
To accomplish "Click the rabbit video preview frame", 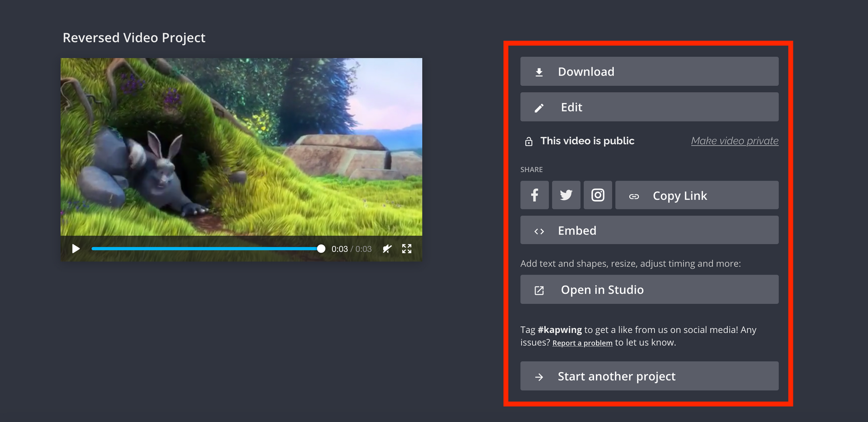I will coord(241,147).
